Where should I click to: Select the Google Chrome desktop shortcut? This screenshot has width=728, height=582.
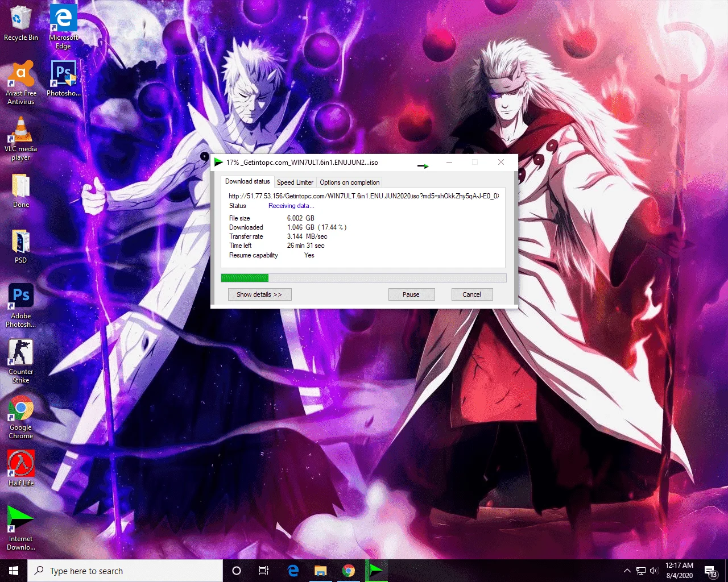(21, 417)
